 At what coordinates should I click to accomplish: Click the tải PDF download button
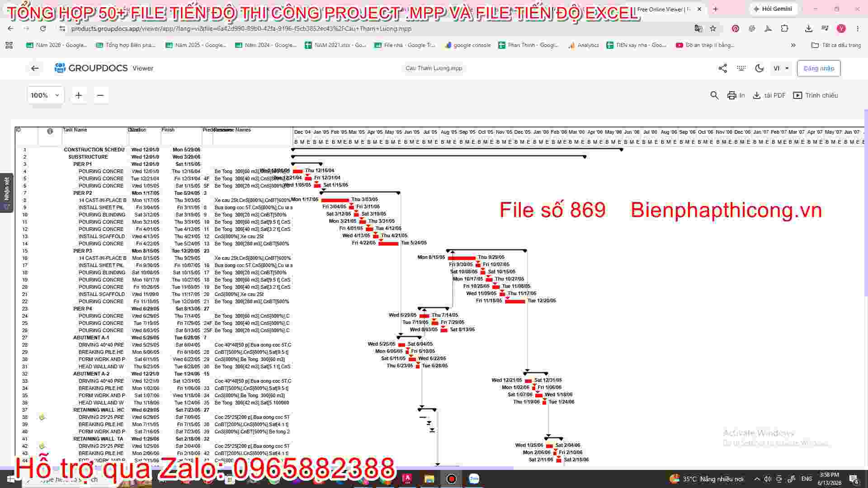[x=769, y=95]
